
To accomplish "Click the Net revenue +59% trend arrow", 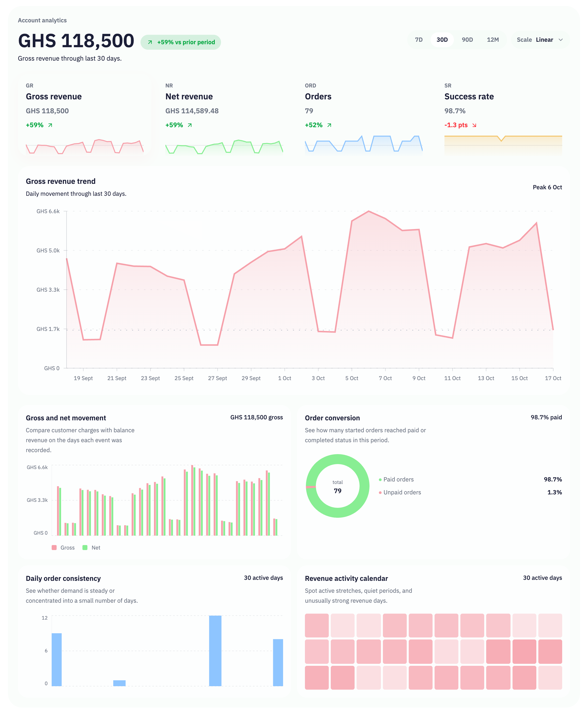I will (190, 125).
